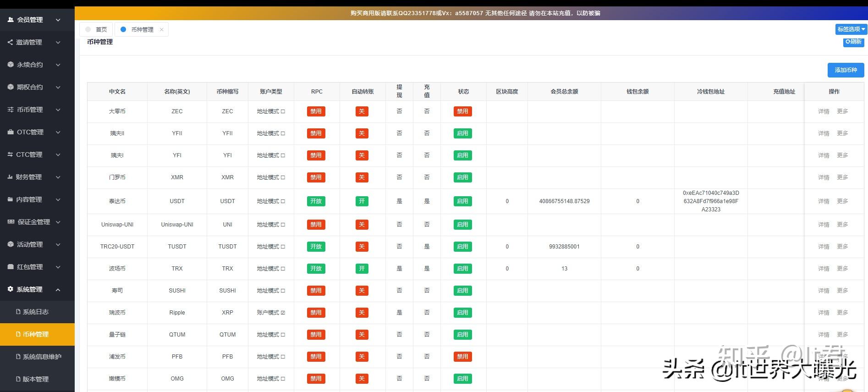This screenshot has height=392, width=868.
Task: Click the bar chart icon beside 财务管理
Action: (10, 177)
